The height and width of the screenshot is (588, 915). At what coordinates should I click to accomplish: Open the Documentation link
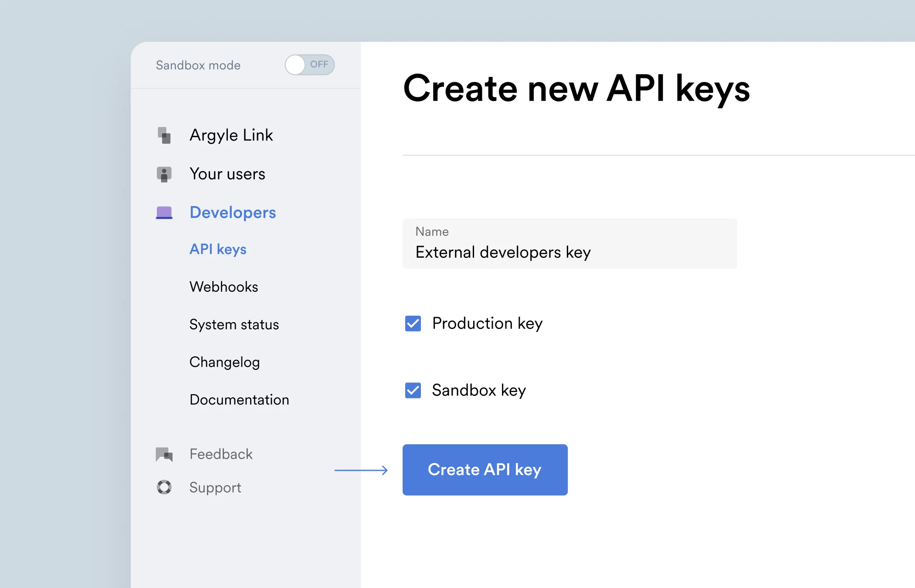pos(239,400)
